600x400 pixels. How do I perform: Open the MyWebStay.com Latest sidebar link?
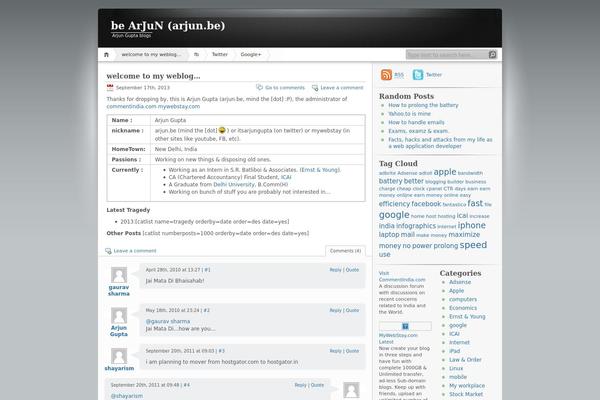[398, 338]
